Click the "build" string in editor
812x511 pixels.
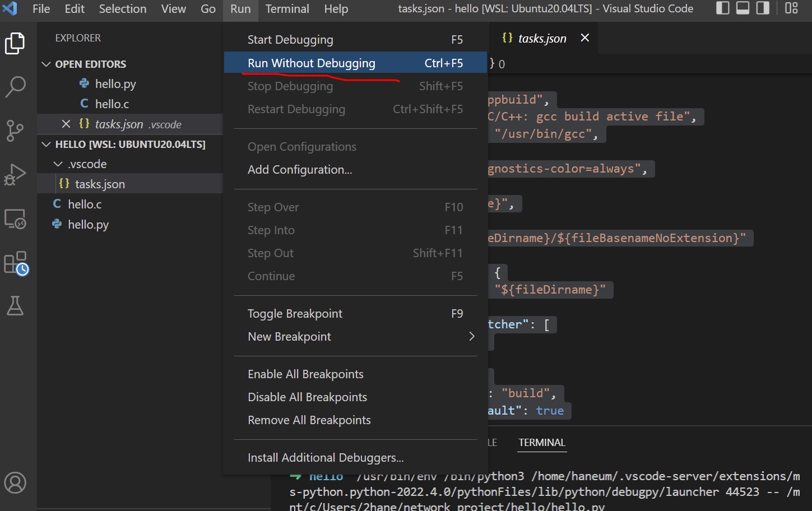point(525,393)
